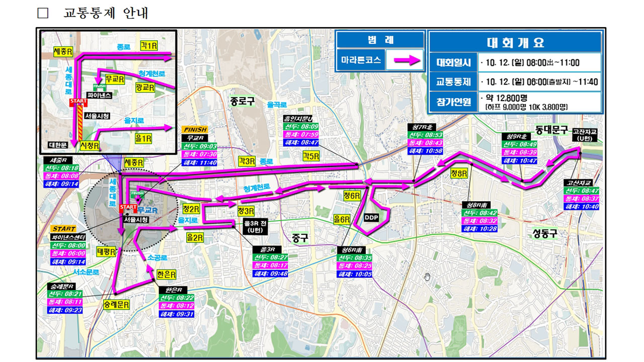Click the orange FINISH tag above the 무교R times
The width and height of the screenshot is (644, 362).
pyautogui.click(x=195, y=129)
